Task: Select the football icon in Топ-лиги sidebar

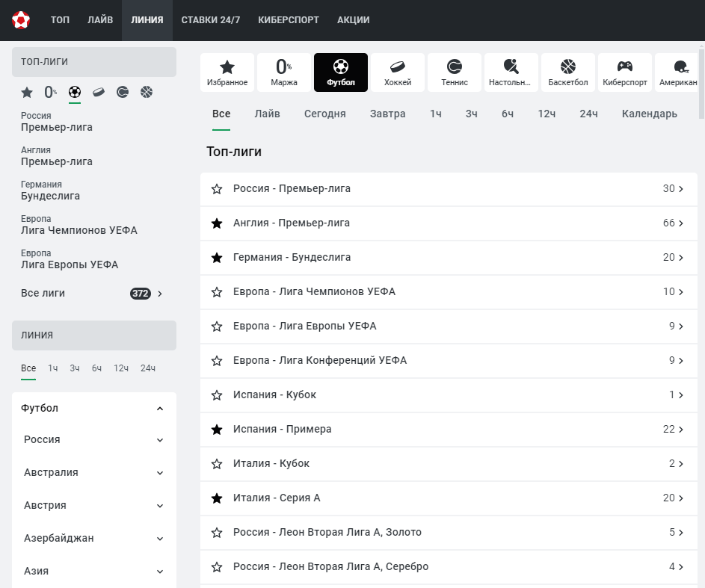Action: [75, 93]
